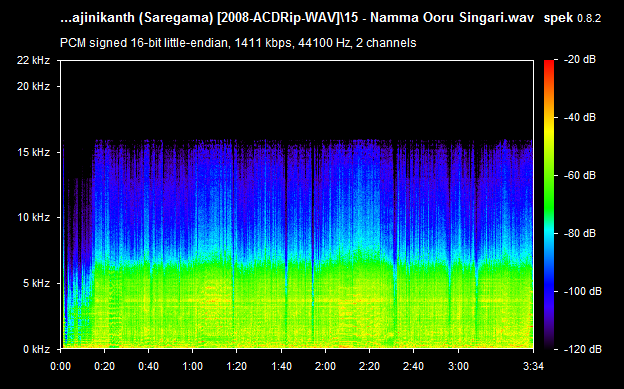Click the 1:00 time axis marker
Screen dimensions: 624x389
tap(193, 366)
